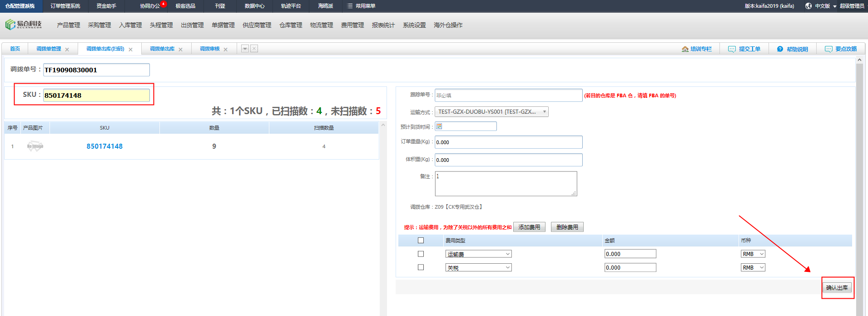868x316 pixels.
Task: Click the 删除费用 button
Action: [x=567, y=227]
